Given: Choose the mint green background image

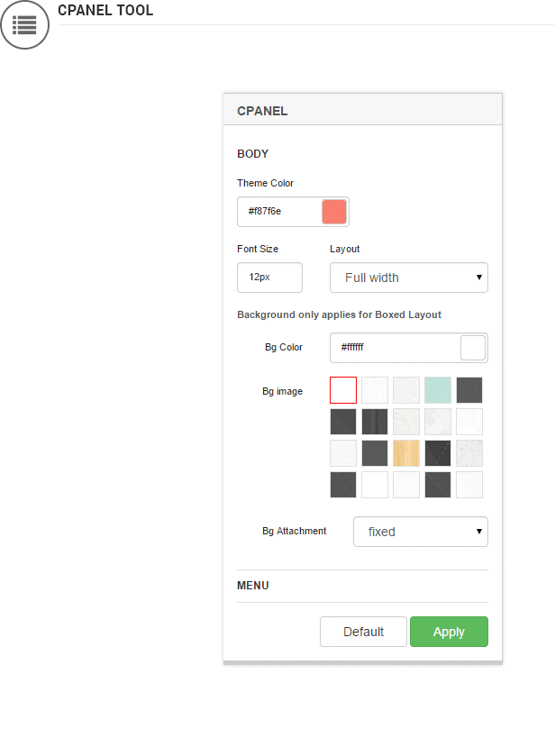Looking at the screenshot, I should pyautogui.click(x=438, y=390).
